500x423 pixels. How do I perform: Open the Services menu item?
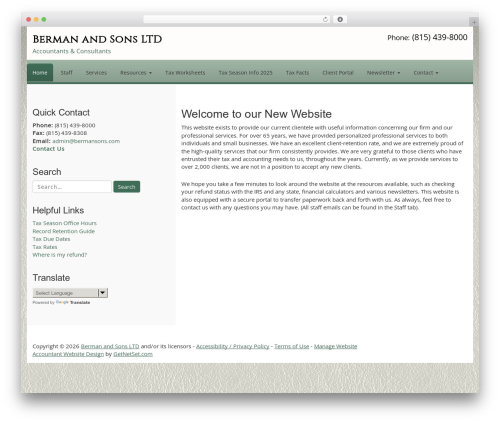pos(96,73)
